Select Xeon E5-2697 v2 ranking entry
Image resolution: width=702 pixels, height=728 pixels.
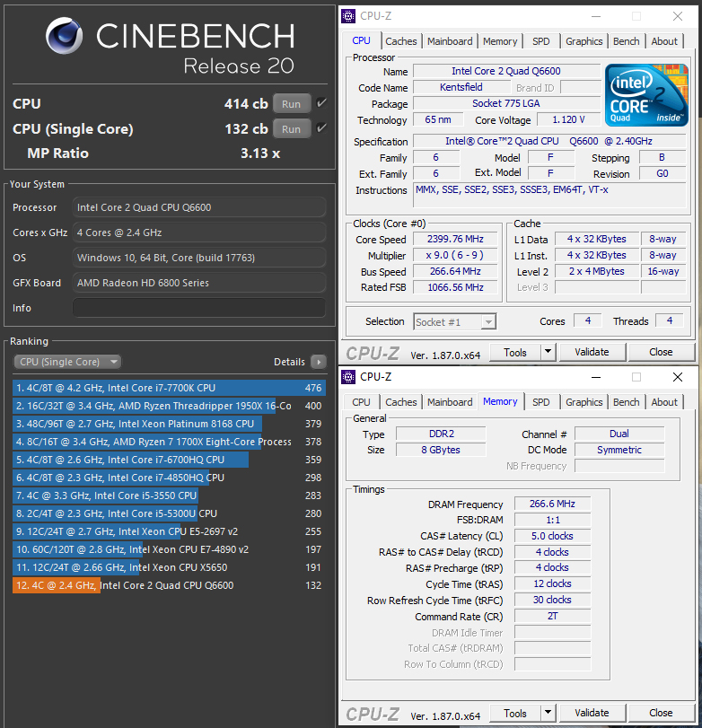point(169,531)
